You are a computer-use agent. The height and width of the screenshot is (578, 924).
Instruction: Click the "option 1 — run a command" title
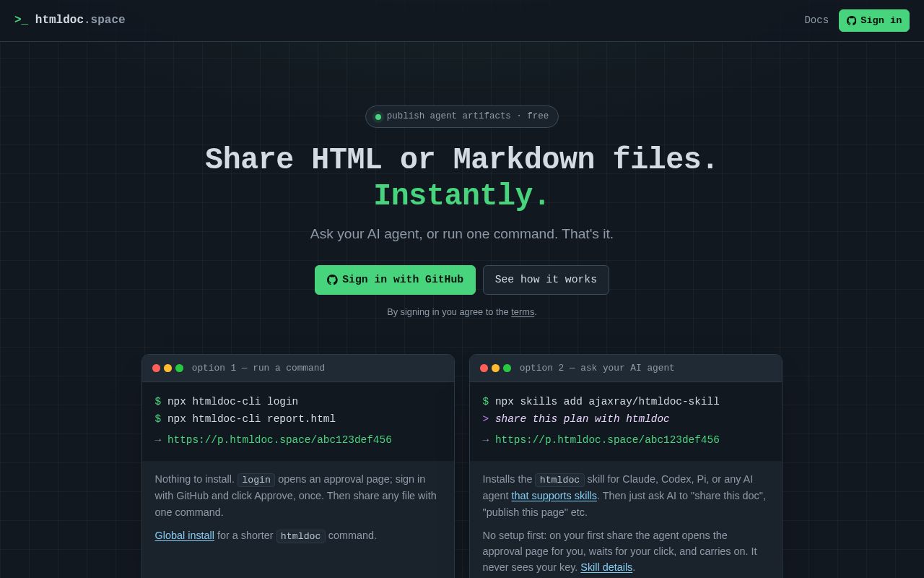coord(258,368)
